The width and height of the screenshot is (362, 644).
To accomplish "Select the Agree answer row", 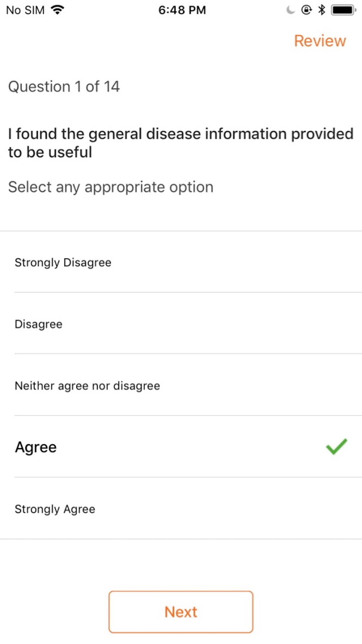I will (181, 447).
